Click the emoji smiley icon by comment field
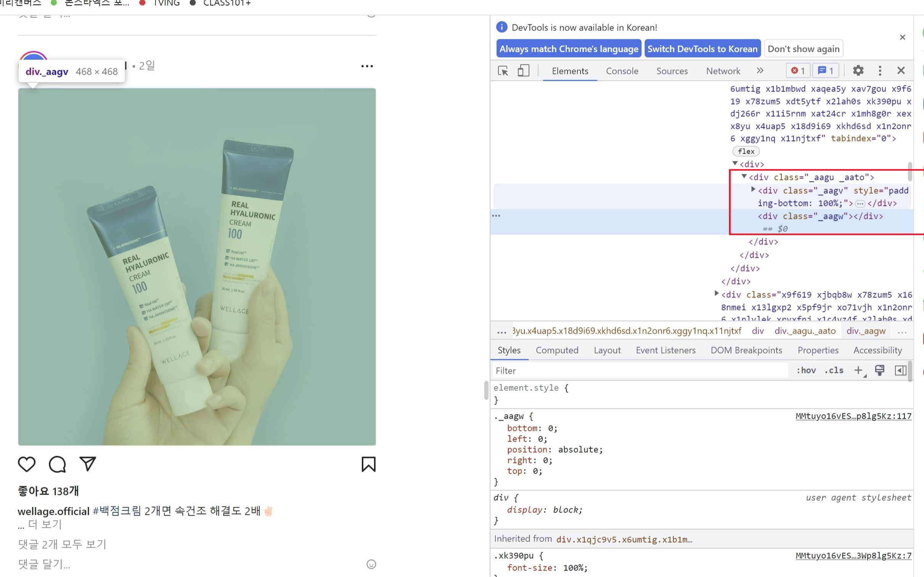The image size is (924, 577). tap(371, 564)
